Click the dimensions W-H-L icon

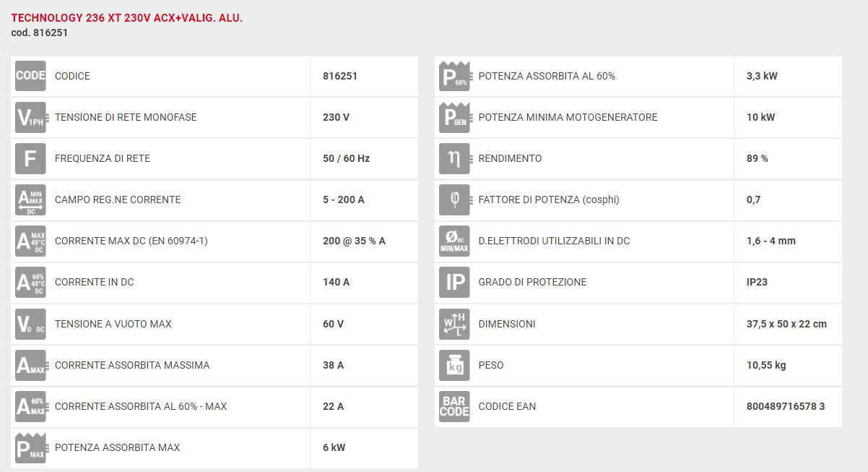coord(454,324)
